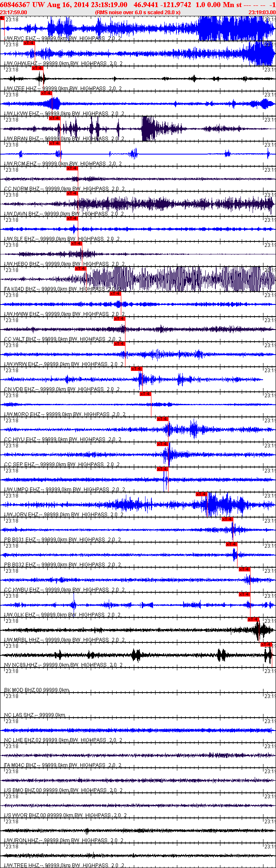
Task: Click the TA.K04D BHZ station label
Action: tap(20, 289)
